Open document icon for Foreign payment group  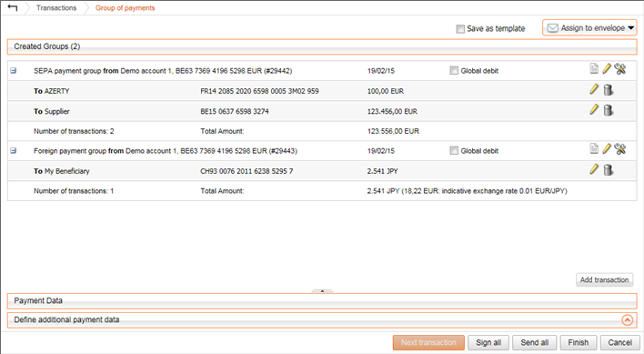594,148
